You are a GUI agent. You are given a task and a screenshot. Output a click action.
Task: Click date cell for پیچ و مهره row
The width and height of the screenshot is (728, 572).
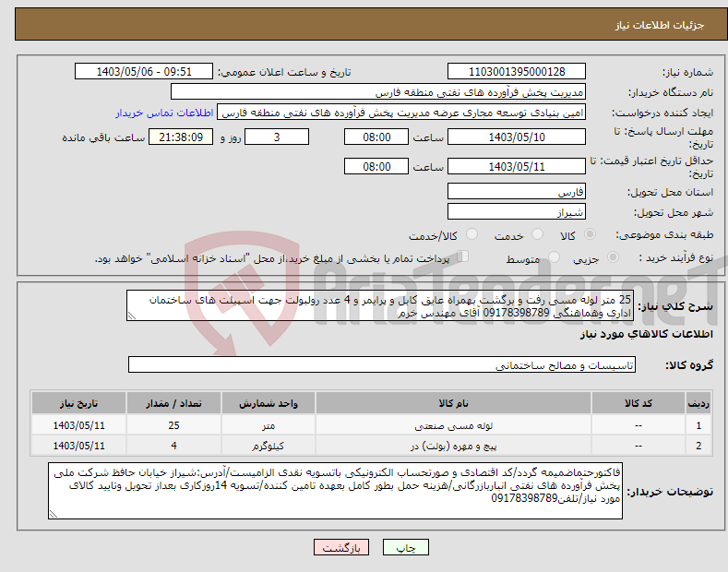(79, 446)
